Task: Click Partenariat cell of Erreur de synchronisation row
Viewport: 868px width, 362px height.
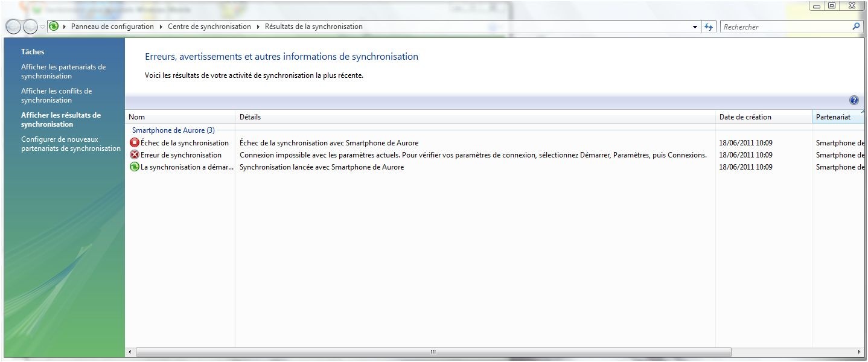Action: (x=840, y=155)
